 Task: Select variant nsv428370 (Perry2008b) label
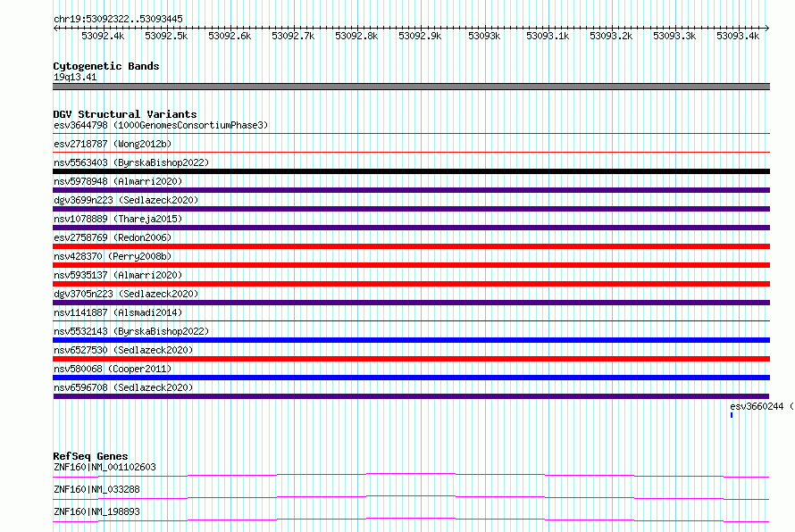coord(113,256)
